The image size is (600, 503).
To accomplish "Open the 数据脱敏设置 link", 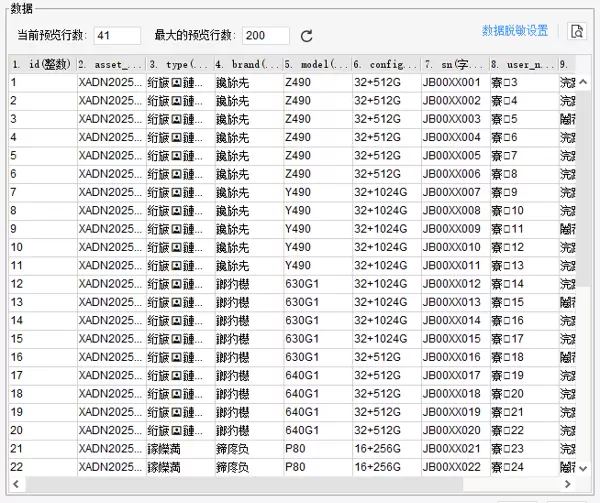I will pos(514,31).
